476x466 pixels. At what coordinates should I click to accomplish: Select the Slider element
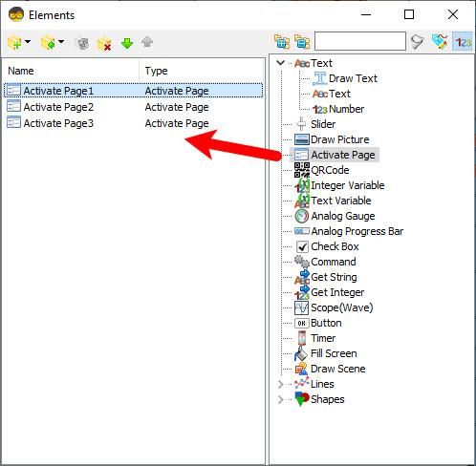[323, 124]
